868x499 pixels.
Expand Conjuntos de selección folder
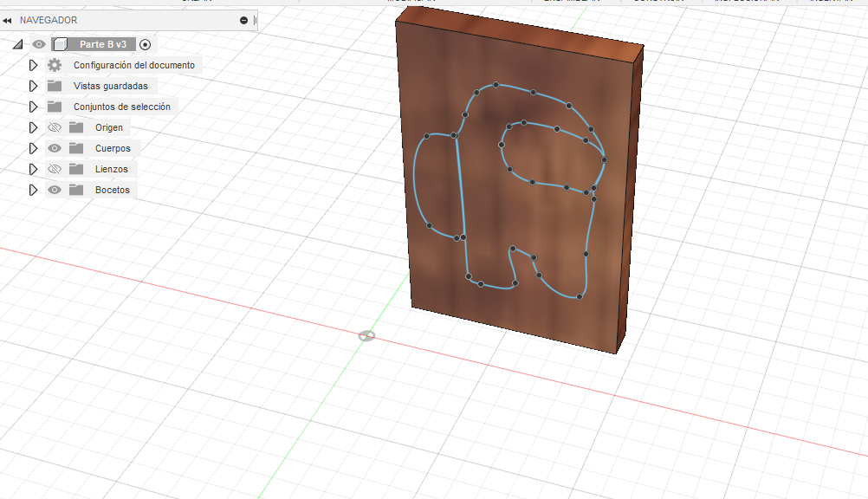pyautogui.click(x=33, y=107)
